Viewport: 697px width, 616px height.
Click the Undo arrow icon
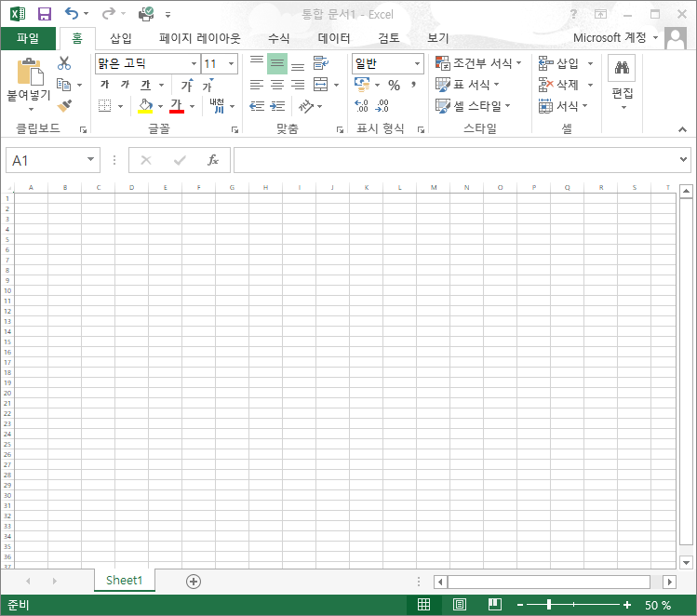(x=71, y=14)
